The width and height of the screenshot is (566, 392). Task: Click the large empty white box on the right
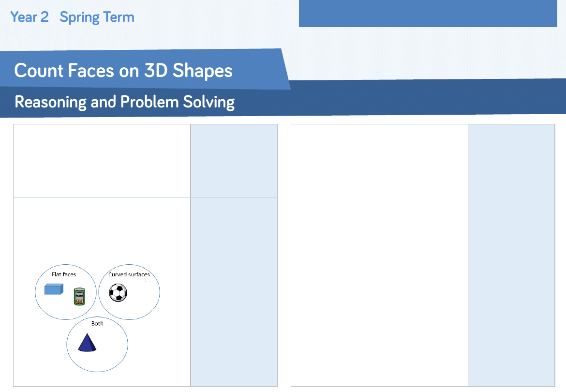click(379, 255)
